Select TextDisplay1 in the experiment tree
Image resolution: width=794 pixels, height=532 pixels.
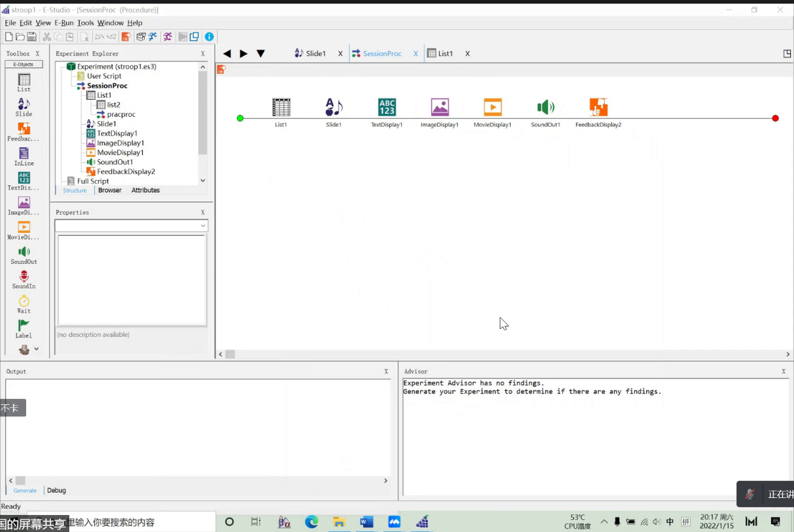[117, 133]
